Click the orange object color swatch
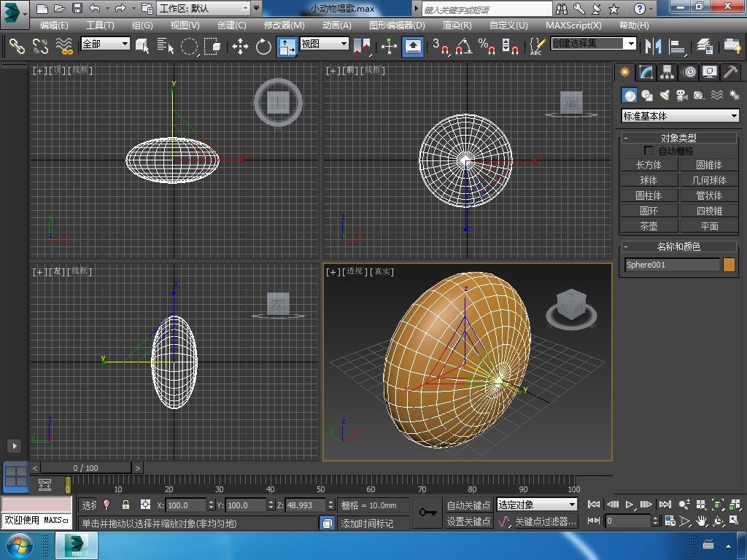 coord(729,265)
